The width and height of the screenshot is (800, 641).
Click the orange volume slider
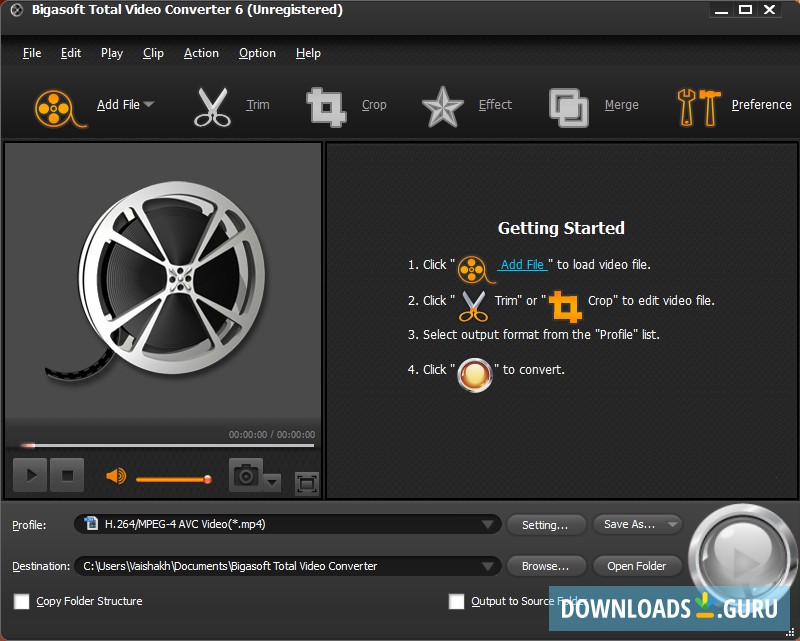[x=174, y=479]
